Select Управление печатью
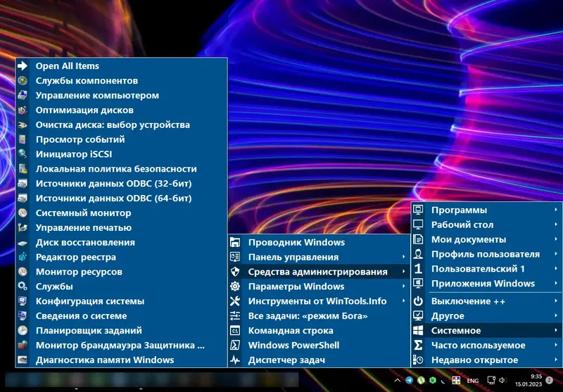The image size is (563, 392). (121, 227)
